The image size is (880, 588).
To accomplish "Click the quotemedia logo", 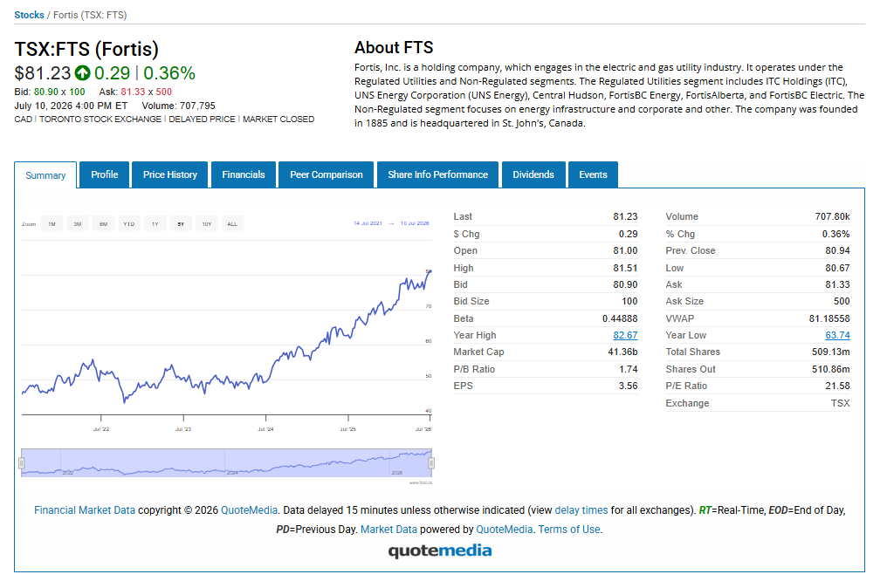I will tap(439, 550).
